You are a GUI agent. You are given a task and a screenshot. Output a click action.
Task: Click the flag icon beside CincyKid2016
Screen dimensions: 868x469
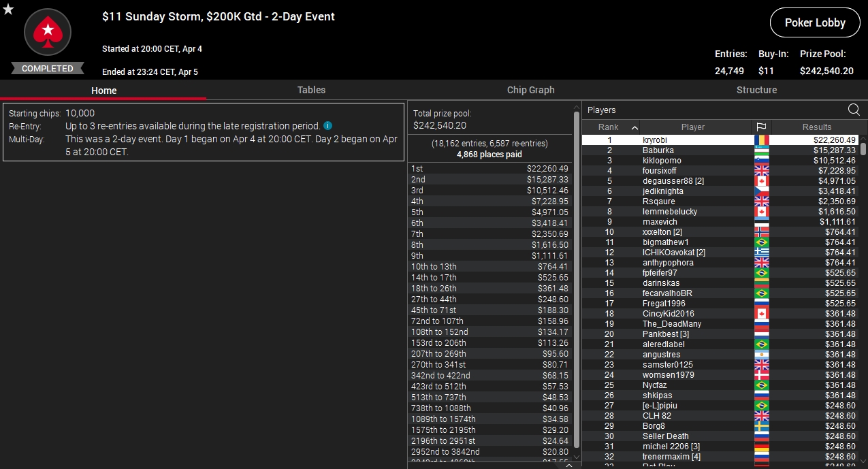(761, 314)
